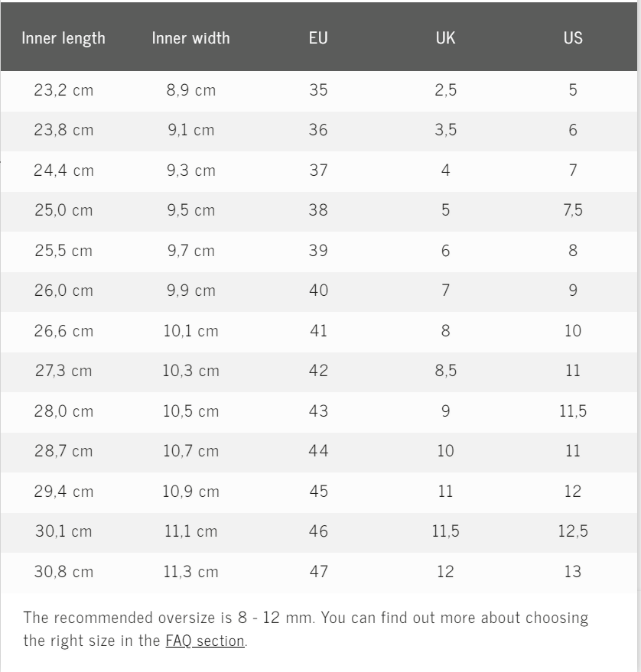Click EU size 36 cell
The image size is (641, 672).
point(318,130)
